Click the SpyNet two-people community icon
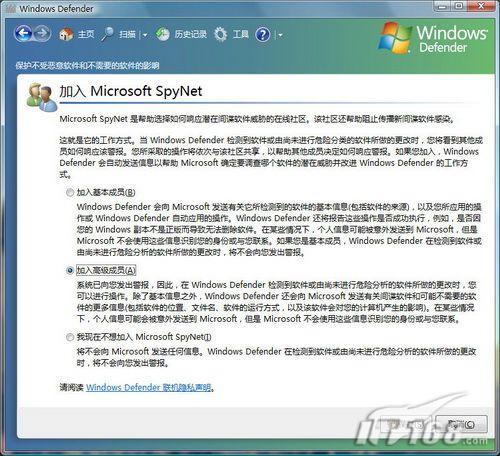500x456 pixels. click(41, 97)
